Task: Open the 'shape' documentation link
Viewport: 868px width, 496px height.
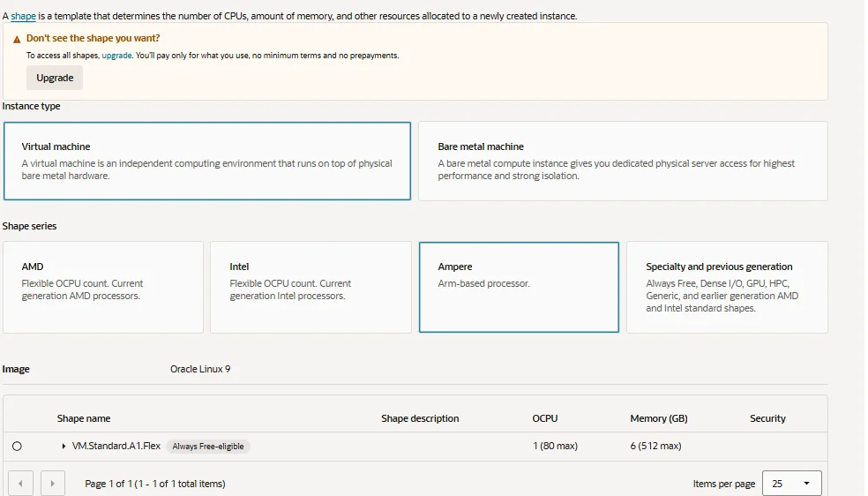Action: point(23,16)
